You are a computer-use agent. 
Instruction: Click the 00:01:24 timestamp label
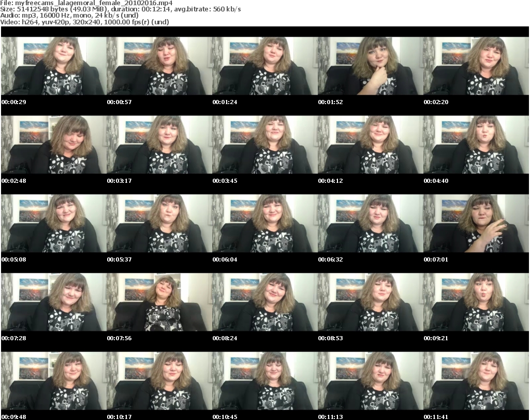tap(225, 102)
